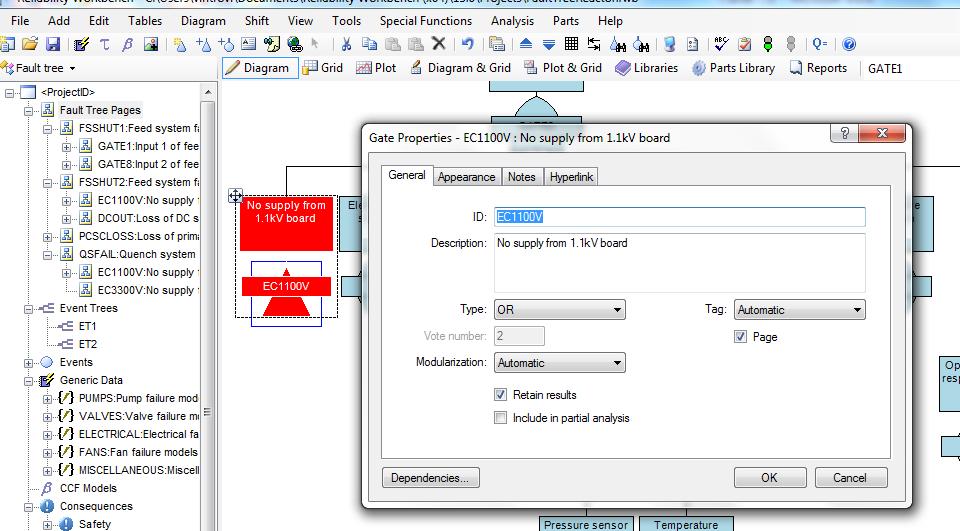The width and height of the screenshot is (960, 531).
Task: Open the Tables menu
Action: click(145, 21)
